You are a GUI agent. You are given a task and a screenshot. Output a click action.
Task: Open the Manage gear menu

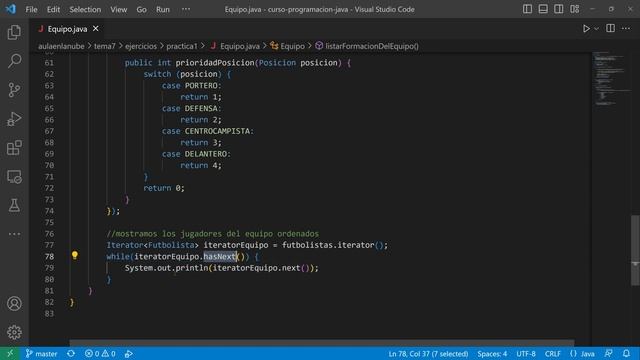[14, 332]
